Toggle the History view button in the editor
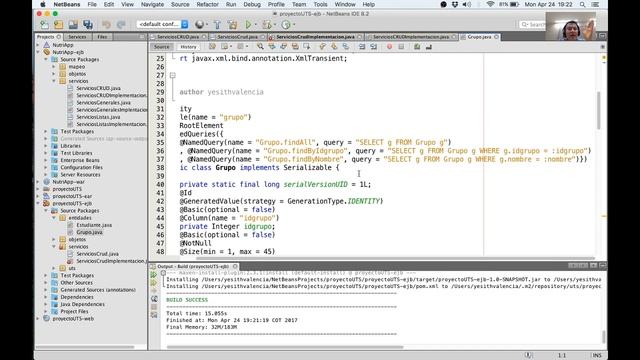640x360 pixels. [188, 47]
